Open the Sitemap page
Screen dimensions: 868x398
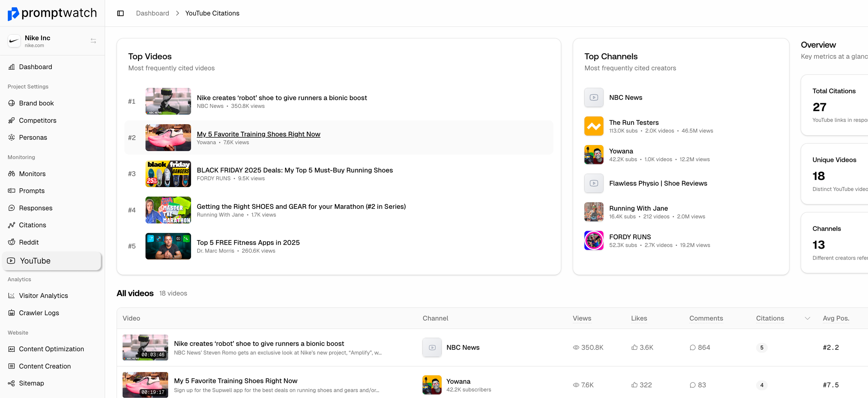point(31,383)
